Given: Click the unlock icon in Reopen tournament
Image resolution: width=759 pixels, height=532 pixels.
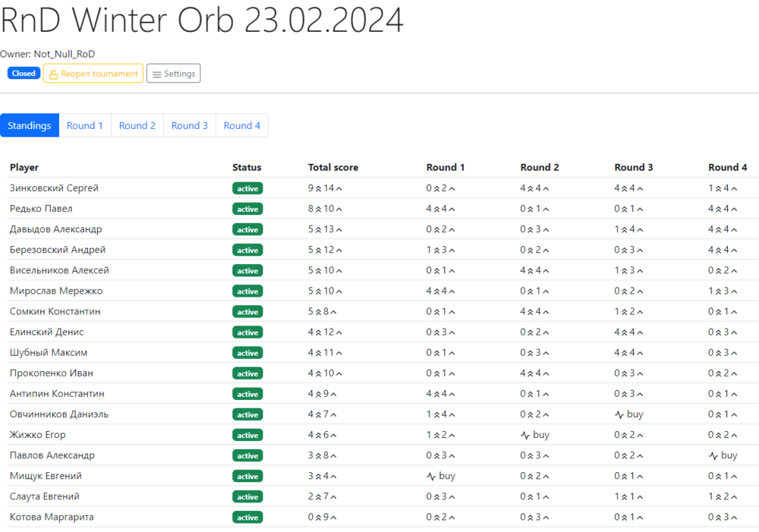Looking at the screenshot, I should 53,74.
